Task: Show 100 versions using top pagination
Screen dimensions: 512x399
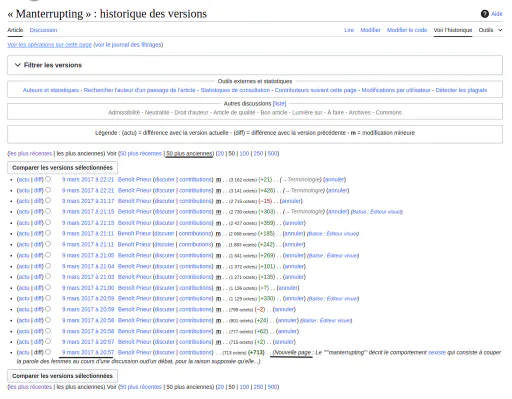Action: [244, 154]
